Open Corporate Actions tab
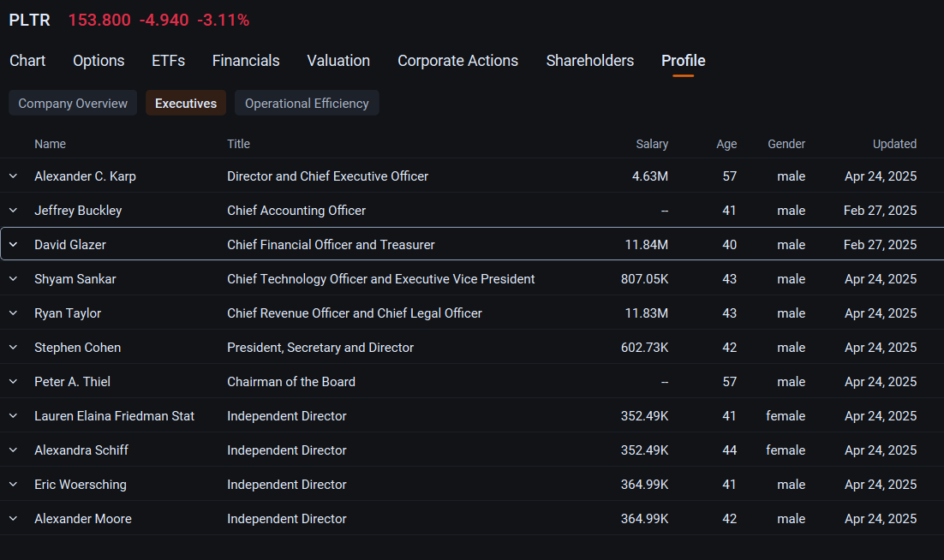 [x=457, y=61]
